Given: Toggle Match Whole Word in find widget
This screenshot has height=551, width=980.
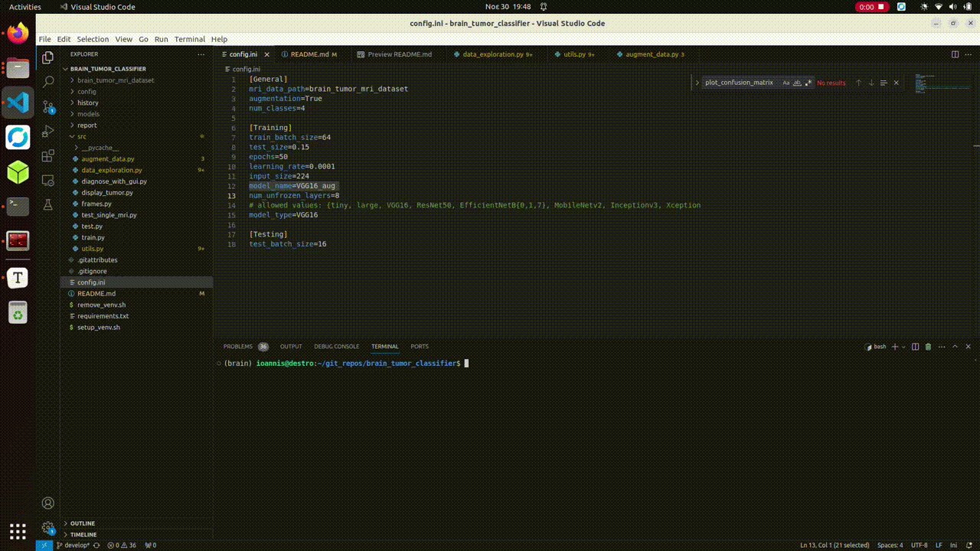Looking at the screenshot, I should (797, 83).
